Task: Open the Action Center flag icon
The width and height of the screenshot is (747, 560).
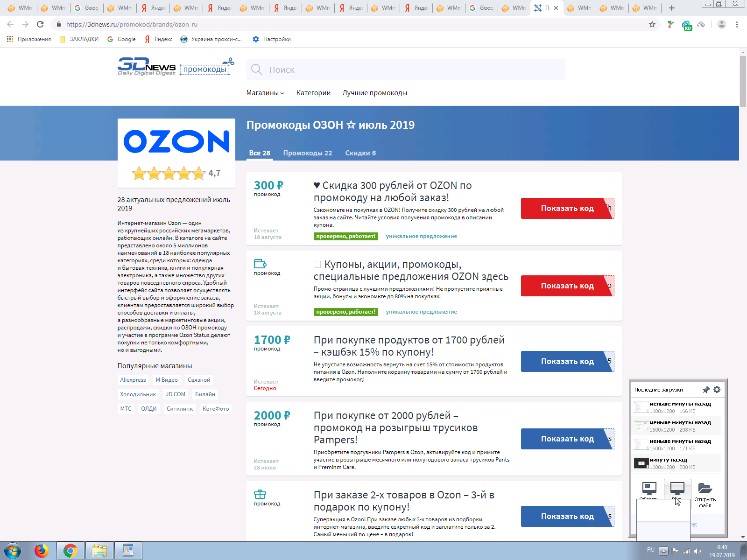Action: (675, 551)
